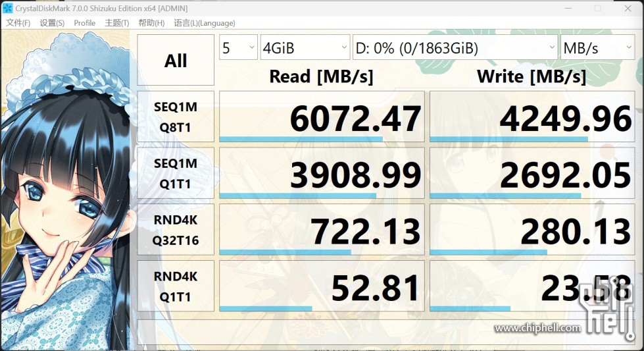The height and width of the screenshot is (351, 644).
Task: Click the SEQ1M Q8T1 read result 6072.47
Action: tap(322, 117)
